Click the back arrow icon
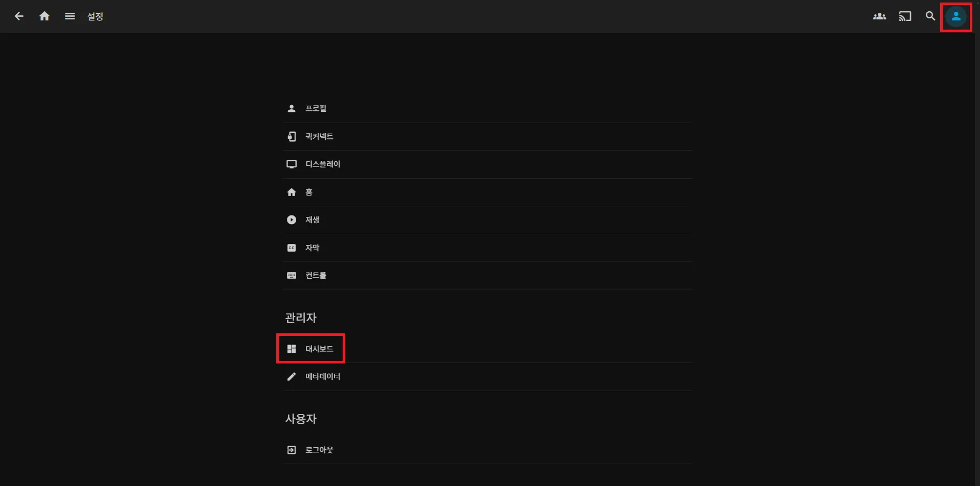This screenshot has width=980, height=486. (x=19, y=16)
